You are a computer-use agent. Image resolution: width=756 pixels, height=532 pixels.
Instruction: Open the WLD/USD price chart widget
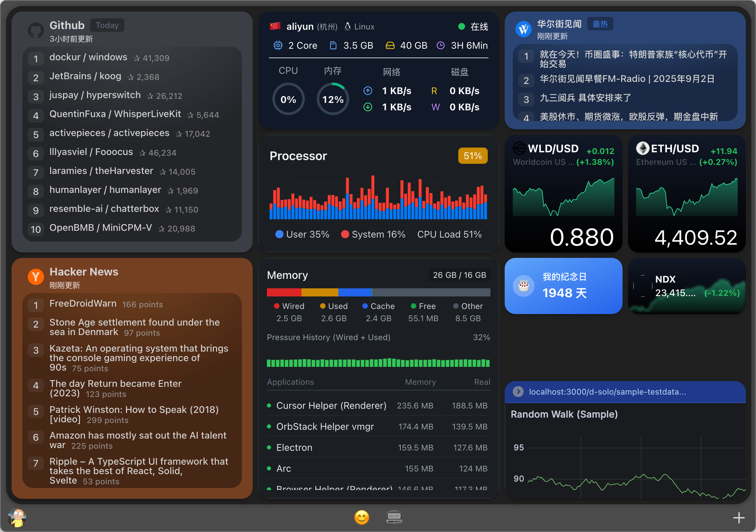coord(564,194)
